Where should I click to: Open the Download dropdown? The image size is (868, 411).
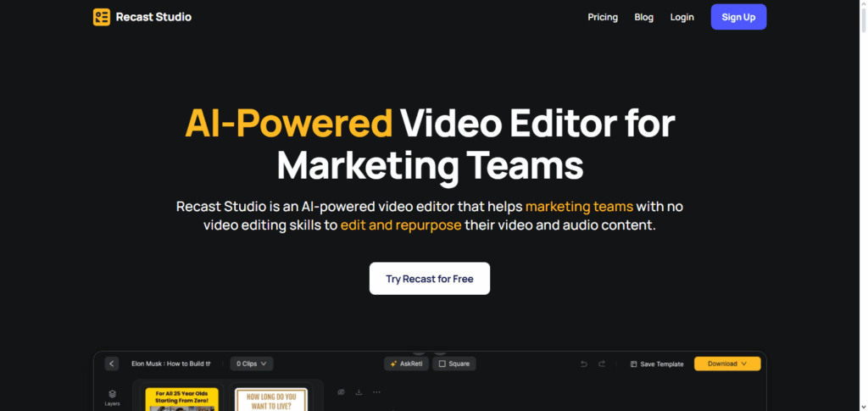(727, 364)
